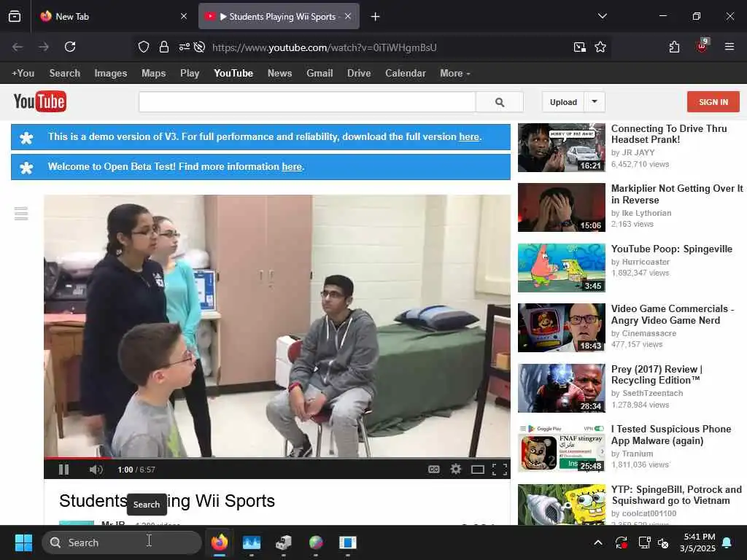The height and width of the screenshot is (560, 747).
Task: Click the YouTube URL address field
Action: tap(325, 47)
